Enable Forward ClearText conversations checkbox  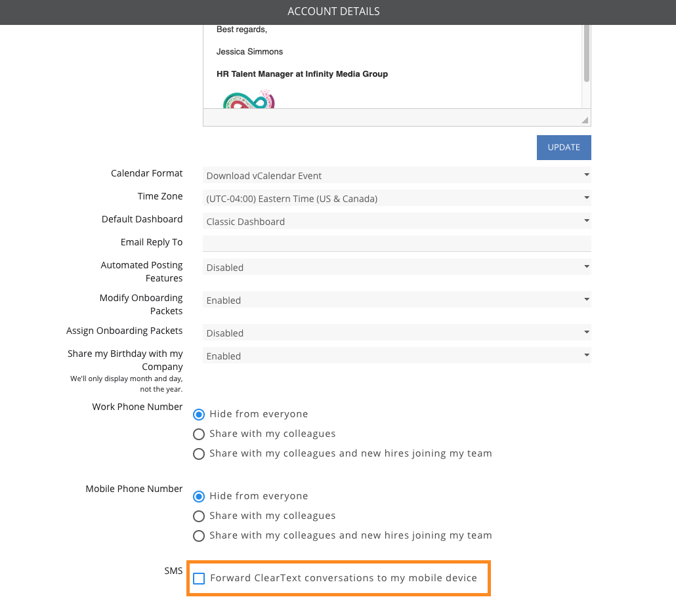pyautogui.click(x=199, y=579)
